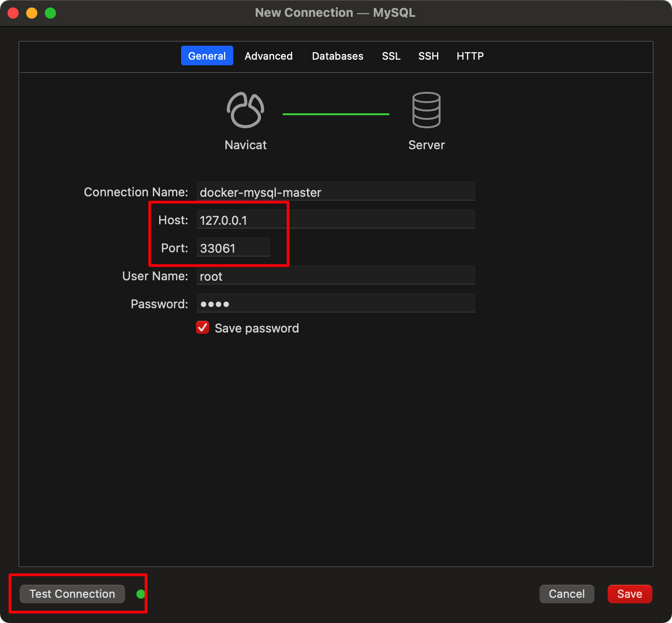The height and width of the screenshot is (623, 672).
Task: Open the Databases tab
Action: point(337,56)
